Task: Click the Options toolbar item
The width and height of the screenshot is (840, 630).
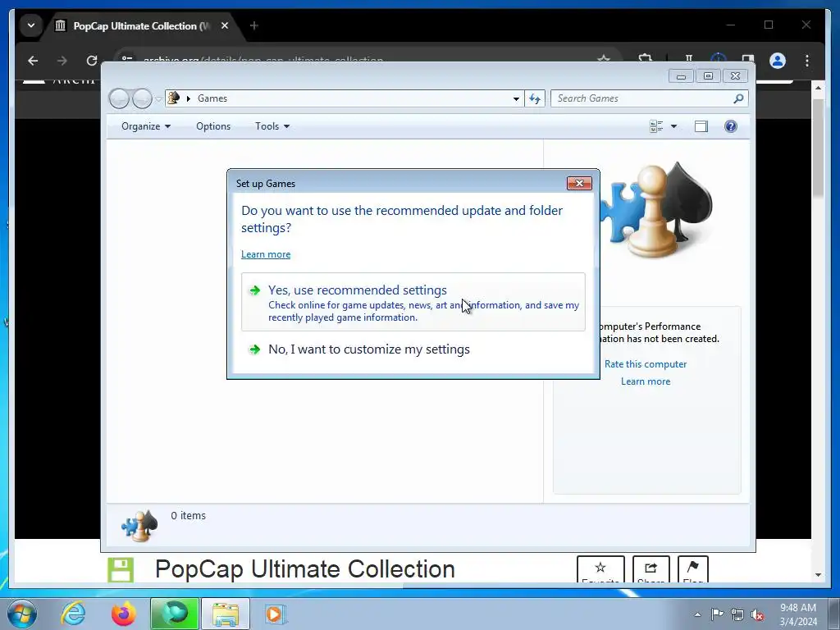Action: pyautogui.click(x=213, y=126)
